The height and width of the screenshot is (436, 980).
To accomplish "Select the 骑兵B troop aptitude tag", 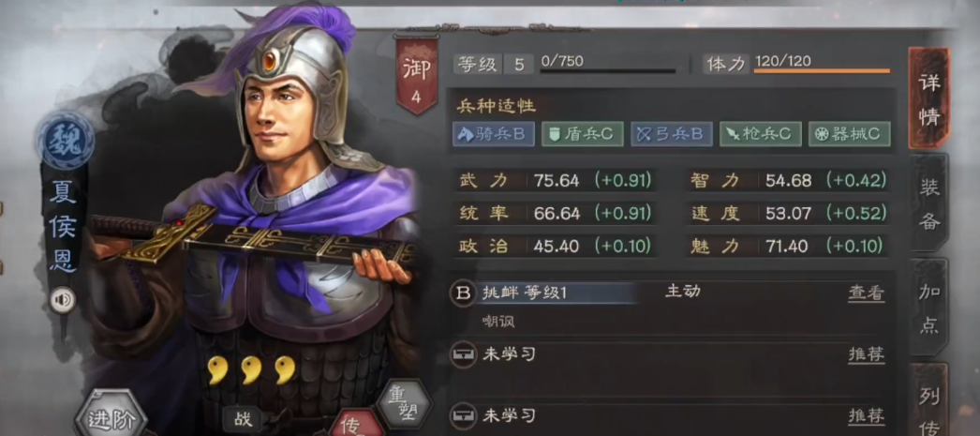I will point(494,134).
